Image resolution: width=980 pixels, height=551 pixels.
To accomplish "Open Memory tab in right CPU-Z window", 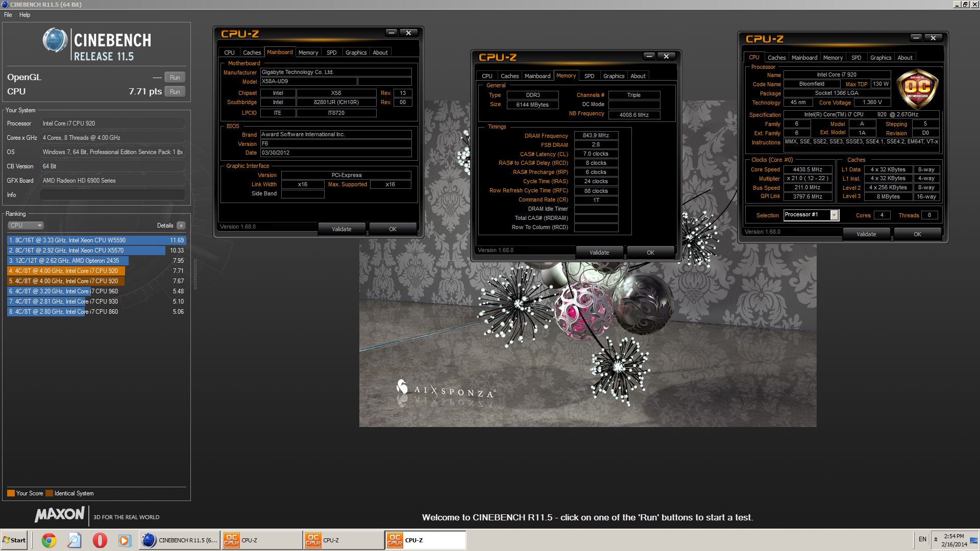I will [833, 58].
